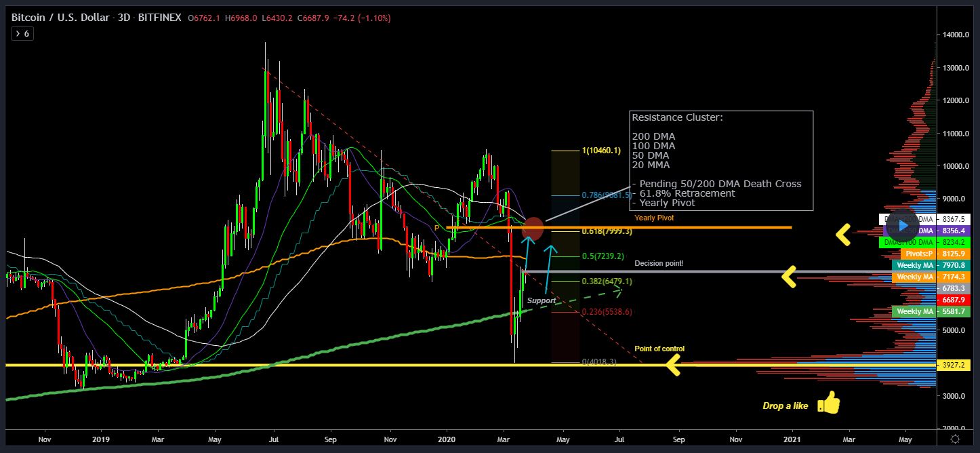Click the yellow arrow beside Yearly Pivot line
This screenshot has height=453, width=980.
coord(842,235)
